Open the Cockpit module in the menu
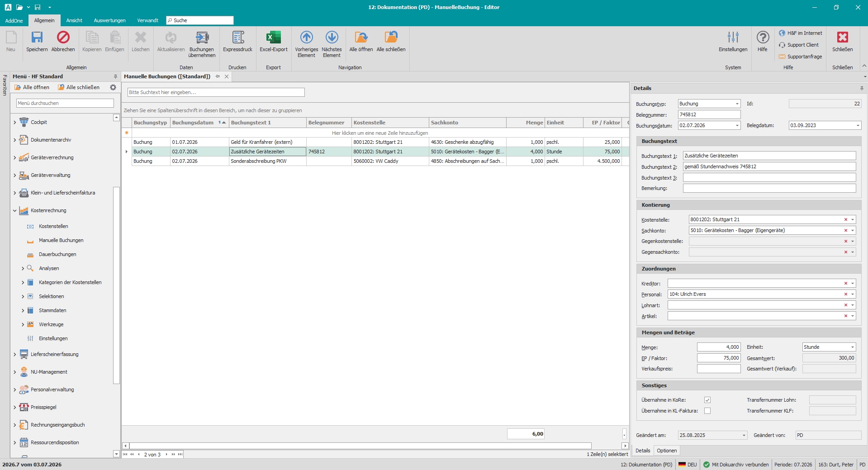 [x=39, y=122]
